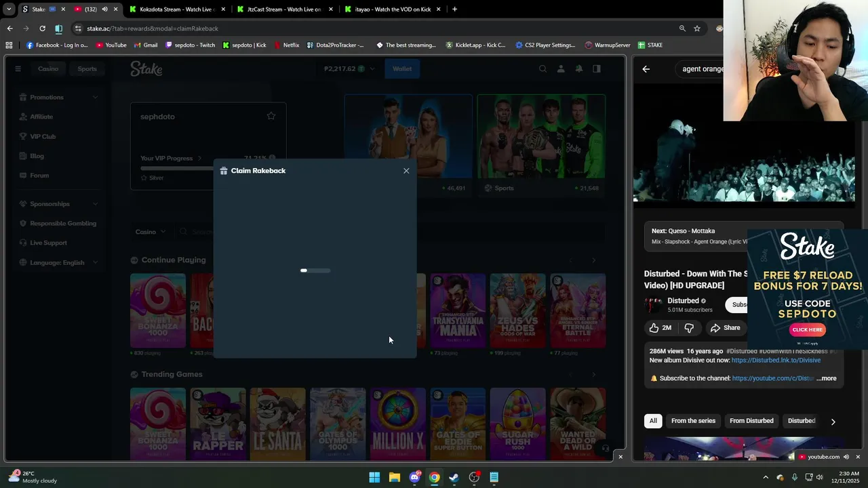Open balance currency dropdown
Image resolution: width=868 pixels, height=488 pixels.
(372, 68)
